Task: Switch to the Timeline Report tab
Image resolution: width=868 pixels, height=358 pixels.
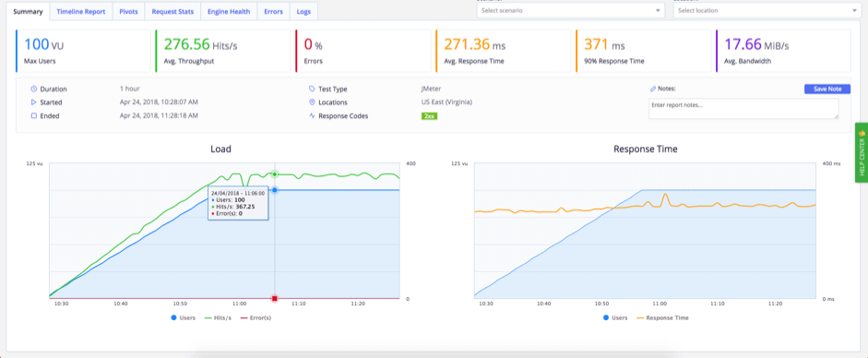Action: pos(81,11)
